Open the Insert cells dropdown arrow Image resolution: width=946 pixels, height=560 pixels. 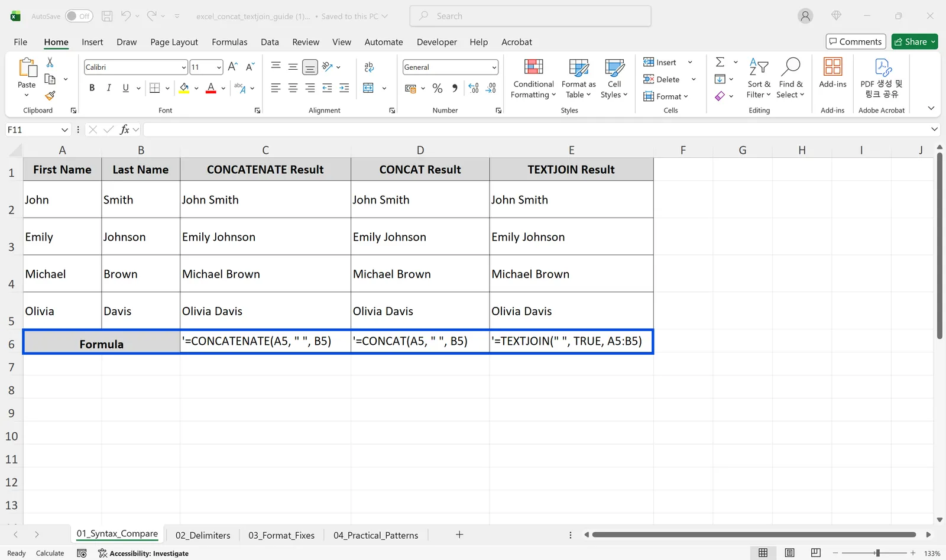pos(690,62)
